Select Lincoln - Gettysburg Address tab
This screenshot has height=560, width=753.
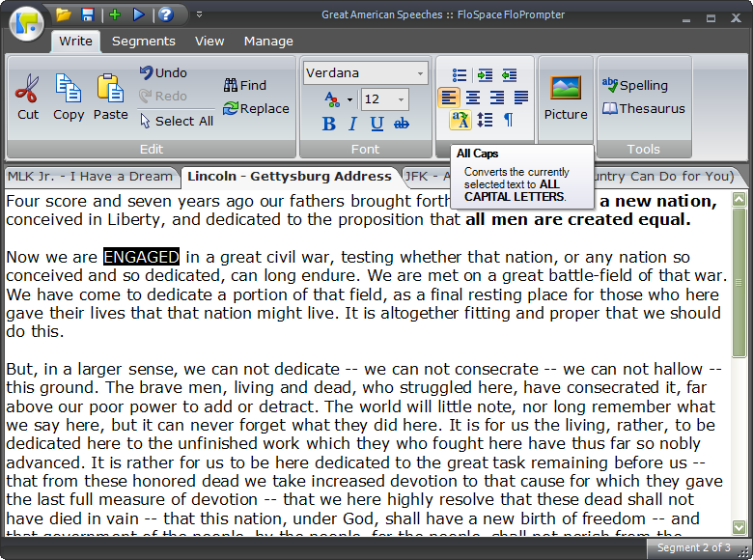[x=290, y=177]
